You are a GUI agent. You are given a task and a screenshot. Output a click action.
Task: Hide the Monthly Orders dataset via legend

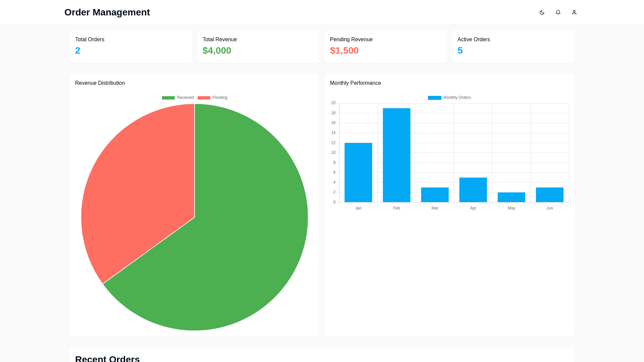[449, 98]
